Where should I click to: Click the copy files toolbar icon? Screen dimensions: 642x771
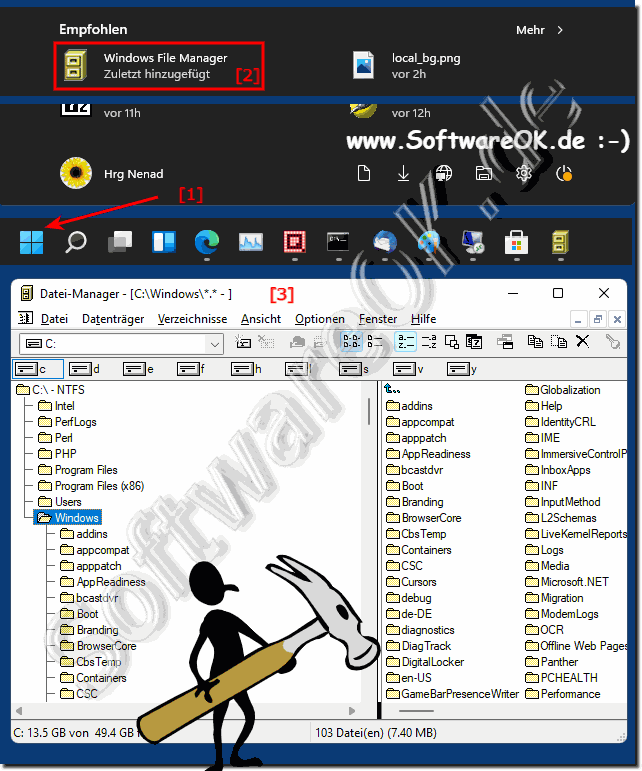(535, 342)
